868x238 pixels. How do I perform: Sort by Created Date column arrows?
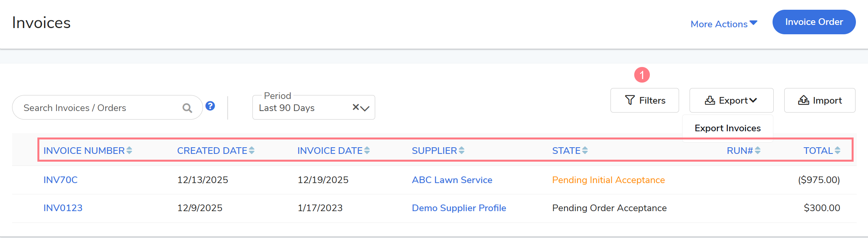click(252, 150)
